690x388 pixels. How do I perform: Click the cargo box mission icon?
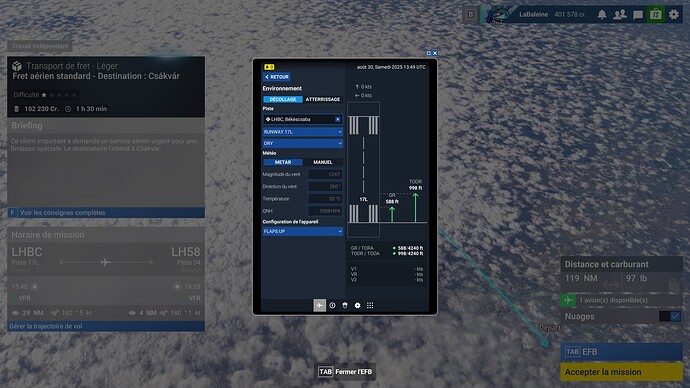pyautogui.click(x=17, y=66)
